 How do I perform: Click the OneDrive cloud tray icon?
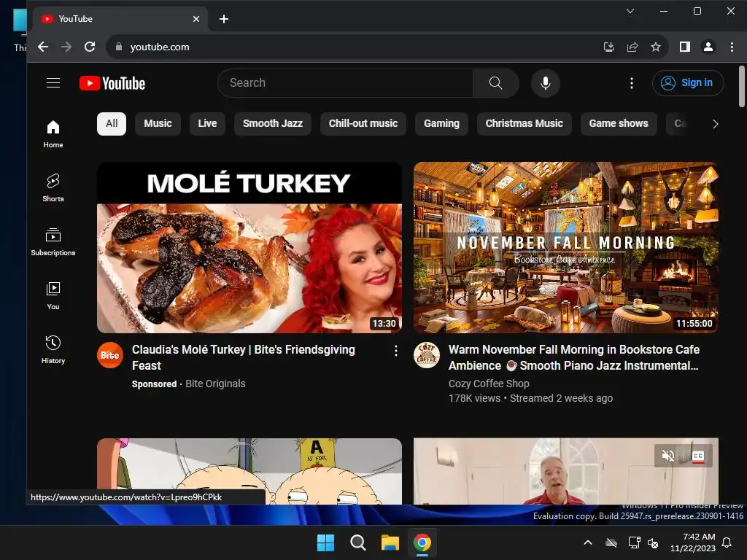[611, 542]
